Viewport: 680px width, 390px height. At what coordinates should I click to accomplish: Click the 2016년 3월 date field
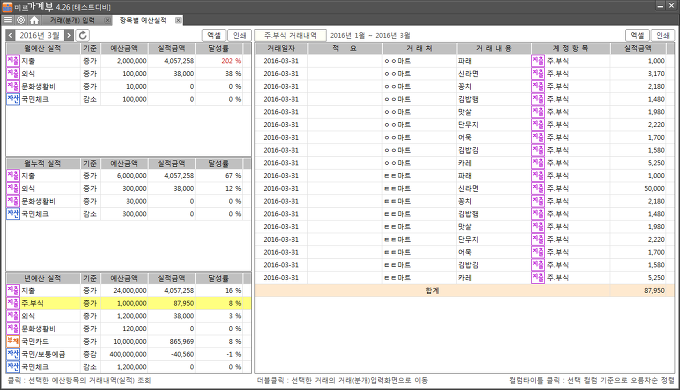tap(40, 36)
